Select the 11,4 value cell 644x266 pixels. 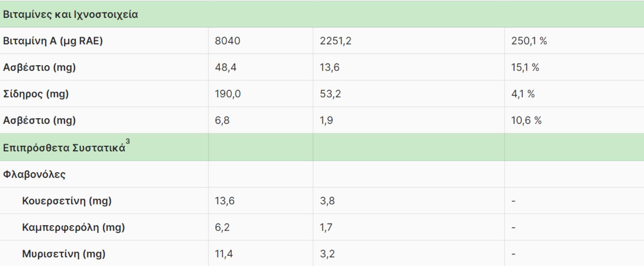point(224,254)
